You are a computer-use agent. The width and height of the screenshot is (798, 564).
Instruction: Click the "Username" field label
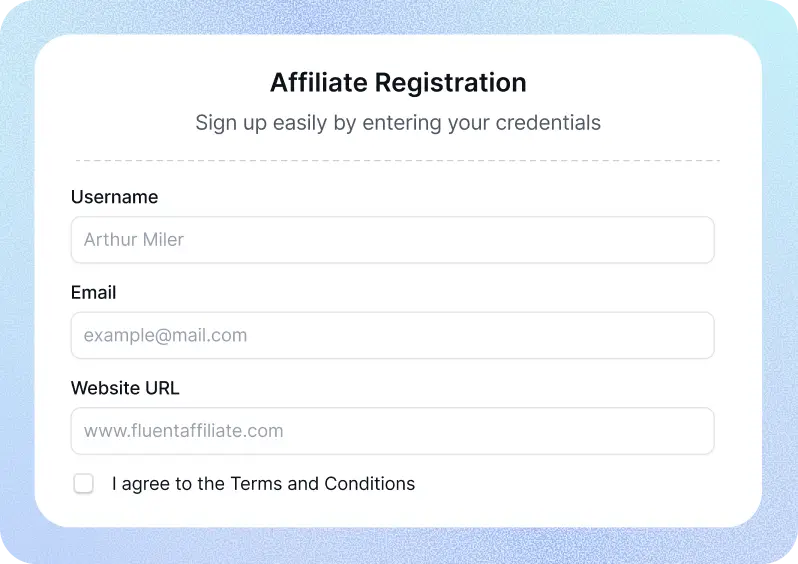click(114, 197)
